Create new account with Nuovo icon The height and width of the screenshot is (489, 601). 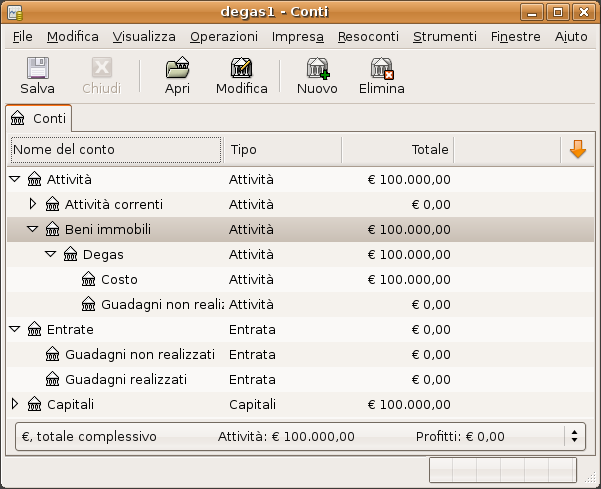pos(317,69)
